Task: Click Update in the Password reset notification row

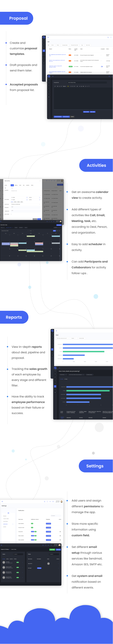Action: pos(49,528)
